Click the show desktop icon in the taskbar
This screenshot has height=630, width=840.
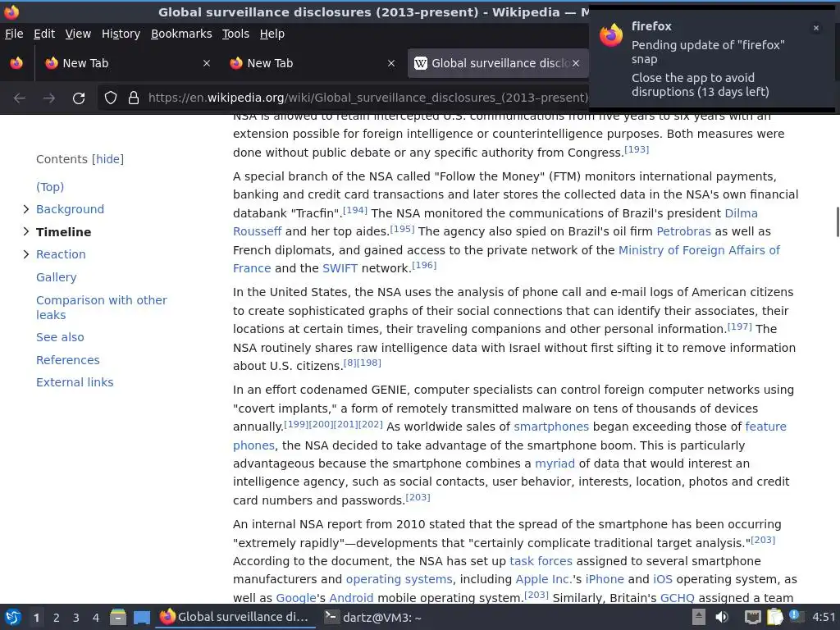coord(142,618)
